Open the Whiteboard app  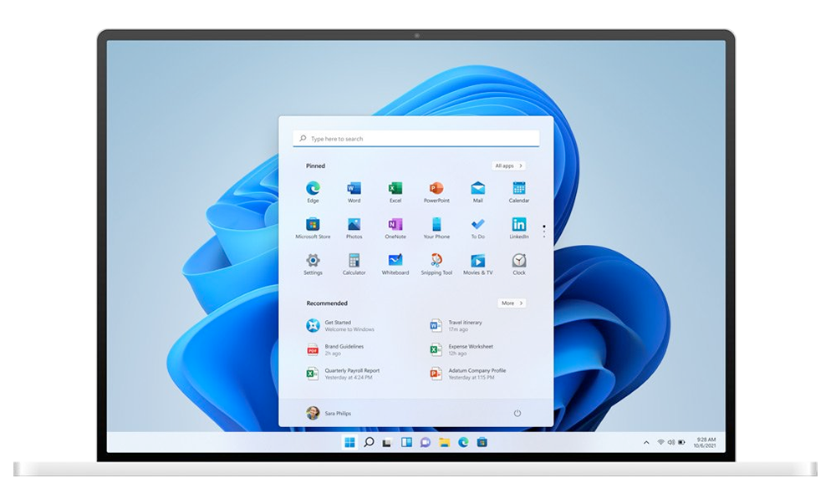395,264
